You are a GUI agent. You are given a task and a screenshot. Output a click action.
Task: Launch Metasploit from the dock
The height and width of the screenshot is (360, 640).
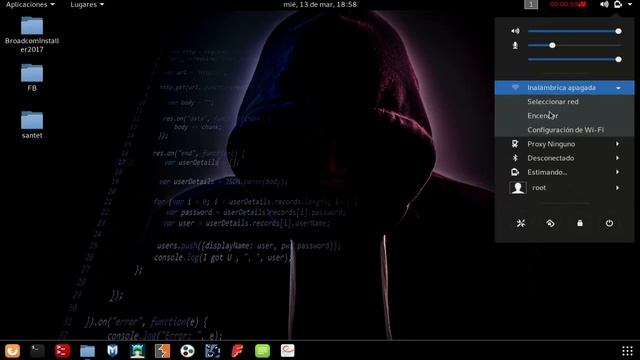click(112, 351)
